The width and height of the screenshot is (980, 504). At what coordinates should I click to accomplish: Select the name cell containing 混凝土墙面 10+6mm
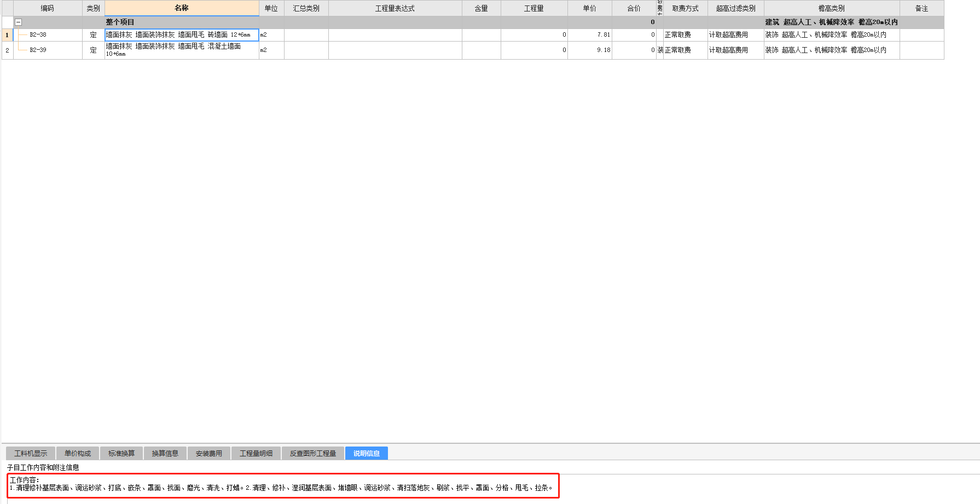182,50
